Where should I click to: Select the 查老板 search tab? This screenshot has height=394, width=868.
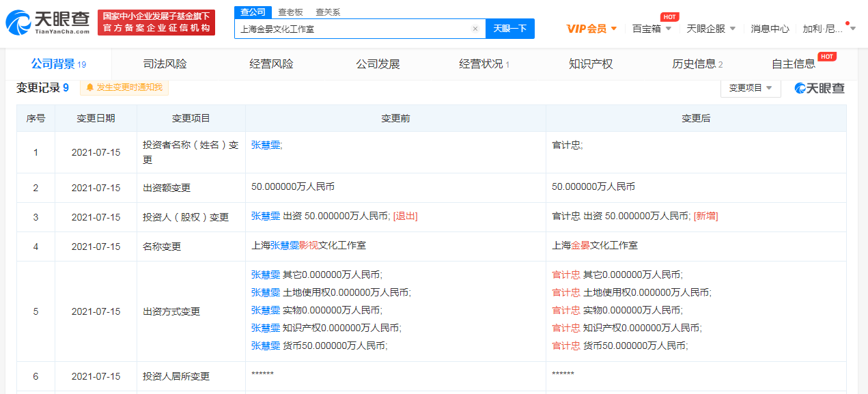click(290, 12)
